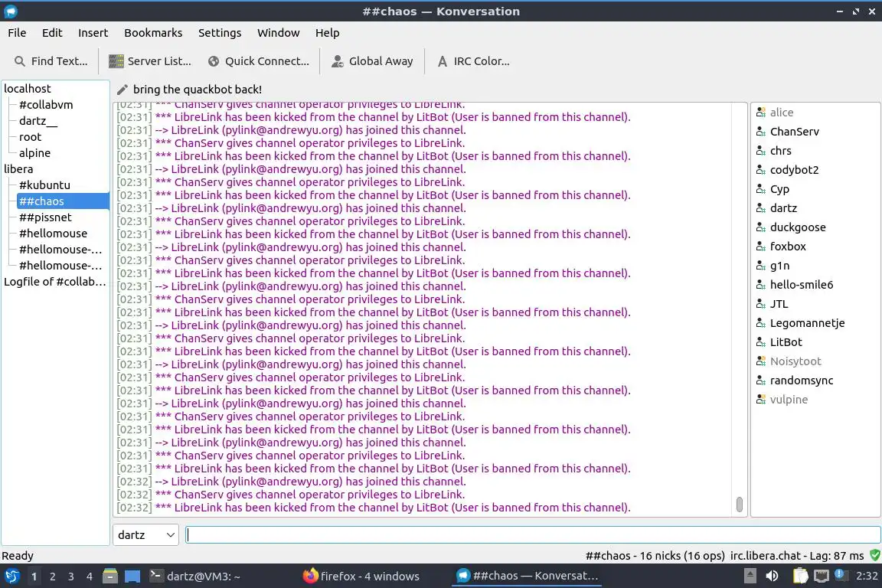Click the away icon beside Noisytoot
The height and width of the screenshot is (588, 882).
click(x=761, y=361)
